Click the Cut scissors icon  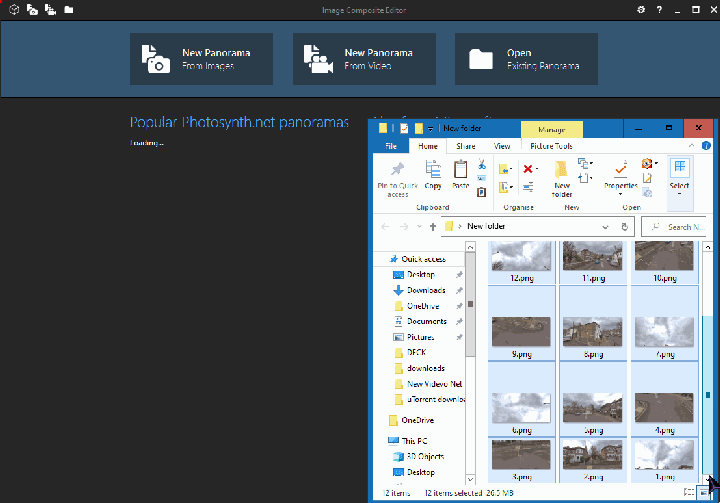pyautogui.click(x=482, y=164)
